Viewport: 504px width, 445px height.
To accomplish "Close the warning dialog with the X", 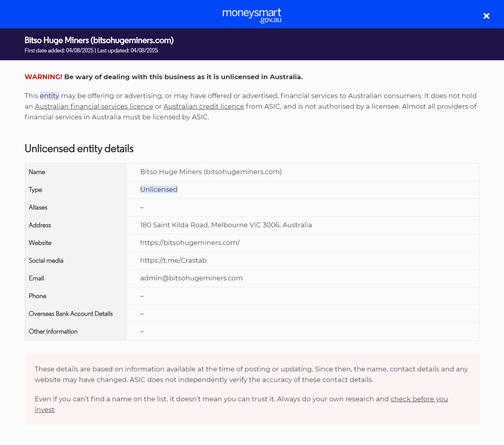I will point(486,16).
